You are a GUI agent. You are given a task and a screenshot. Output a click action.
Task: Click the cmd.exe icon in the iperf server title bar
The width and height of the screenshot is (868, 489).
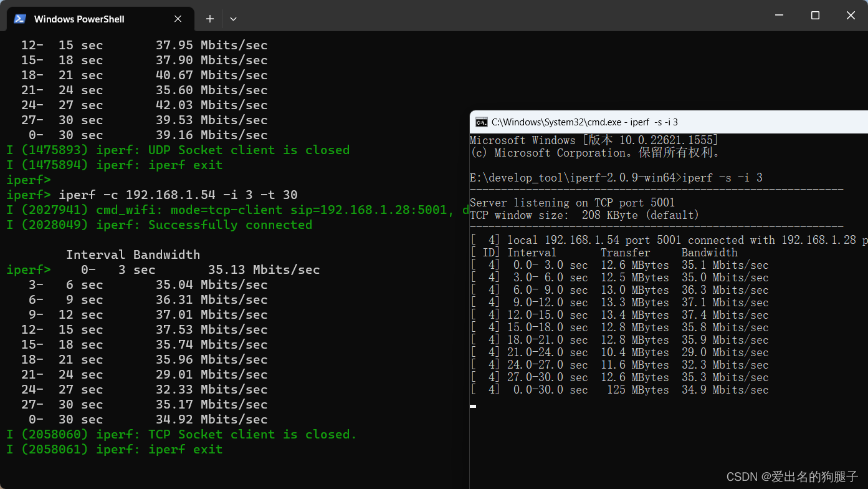[480, 122]
